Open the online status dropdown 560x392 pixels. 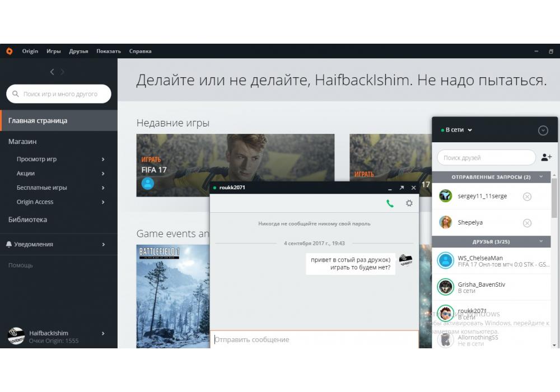[x=457, y=130]
